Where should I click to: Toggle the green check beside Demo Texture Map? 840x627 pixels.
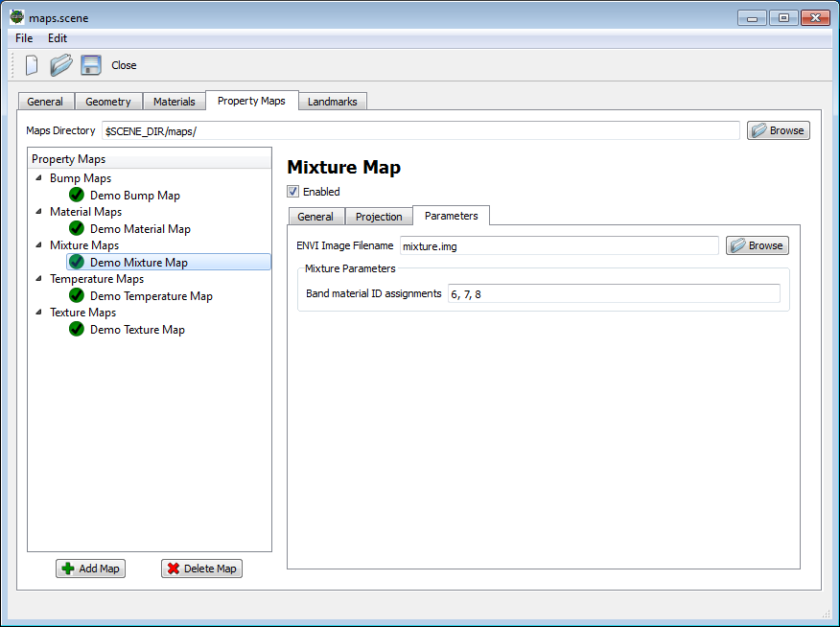pos(76,329)
